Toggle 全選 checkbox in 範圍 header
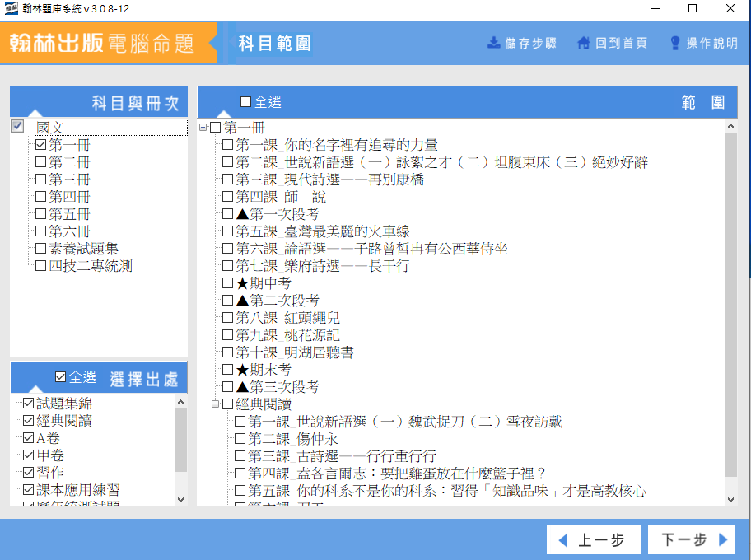751x560 pixels. coord(246,102)
